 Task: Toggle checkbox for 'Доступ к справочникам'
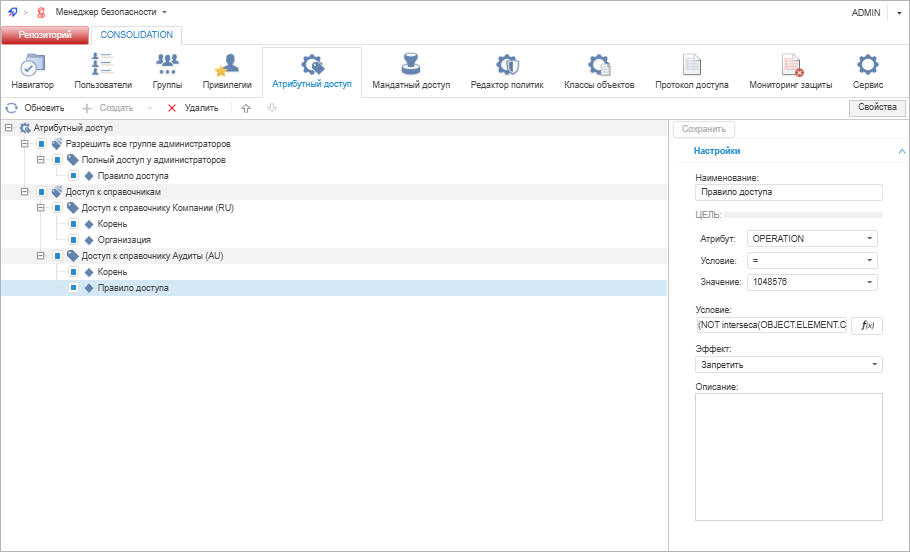pos(41,192)
